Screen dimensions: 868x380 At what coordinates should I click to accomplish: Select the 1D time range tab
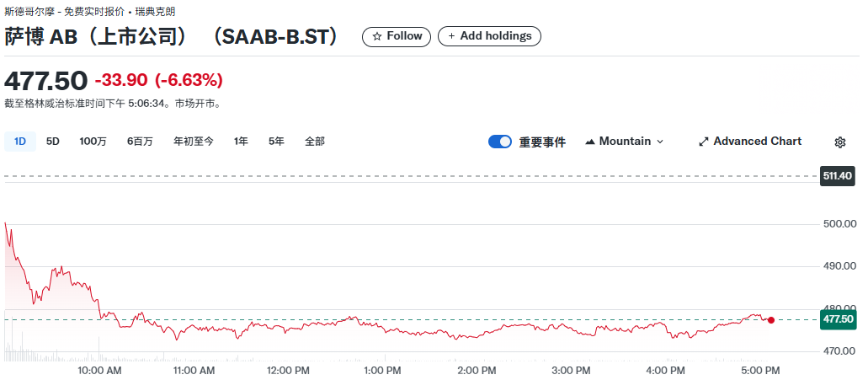click(20, 142)
